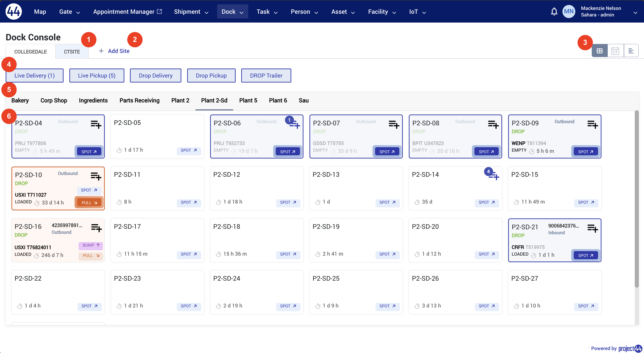
Task: Toggle the Live Delivery (1) filter
Action: 34,76
